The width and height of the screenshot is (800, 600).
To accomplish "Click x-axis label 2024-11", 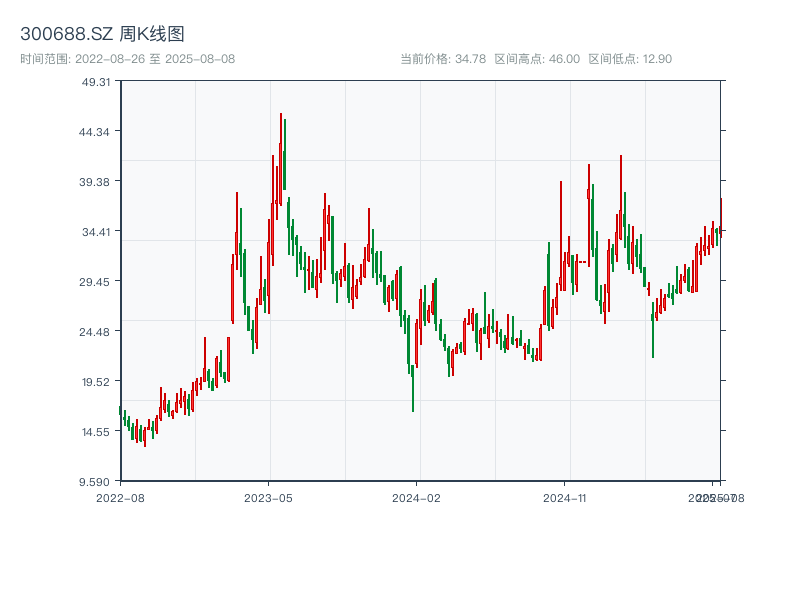I will [564, 498].
